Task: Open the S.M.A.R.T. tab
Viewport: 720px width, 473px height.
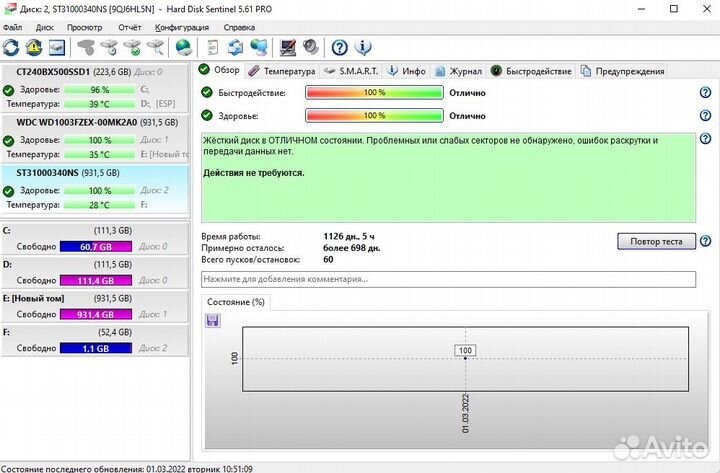Action: [x=351, y=71]
